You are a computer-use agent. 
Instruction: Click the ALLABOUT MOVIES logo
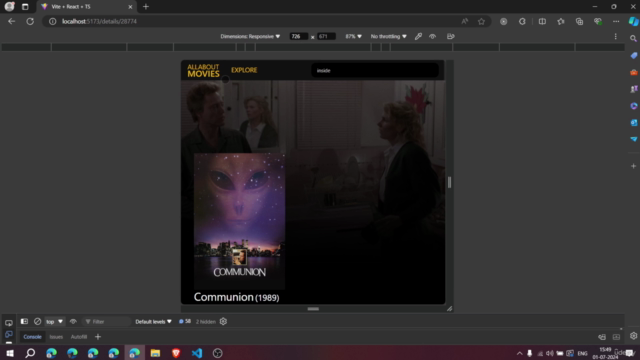pyautogui.click(x=203, y=71)
